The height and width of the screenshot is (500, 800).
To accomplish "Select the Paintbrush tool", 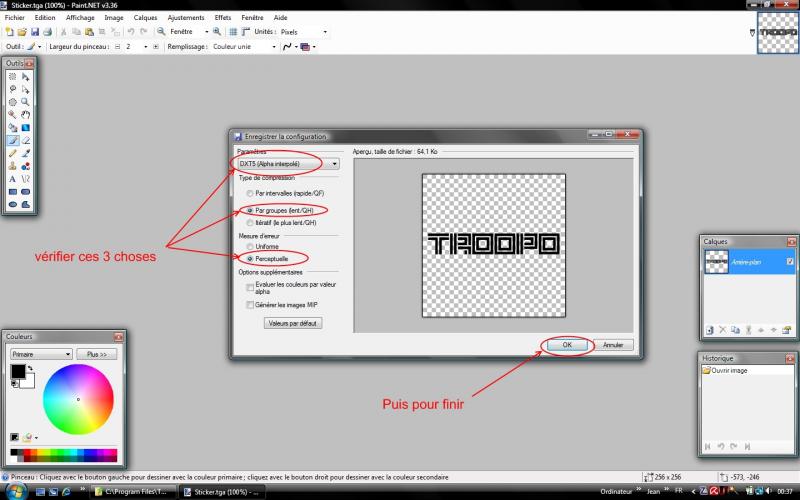I will coord(13,140).
